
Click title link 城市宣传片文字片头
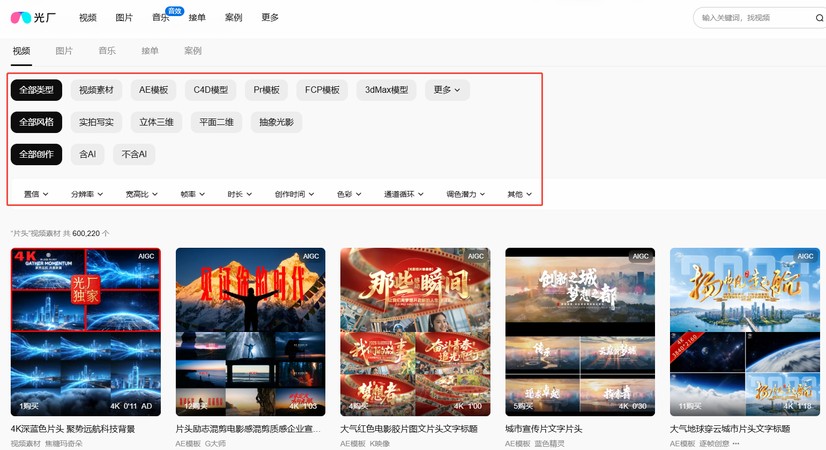(544, 429)
